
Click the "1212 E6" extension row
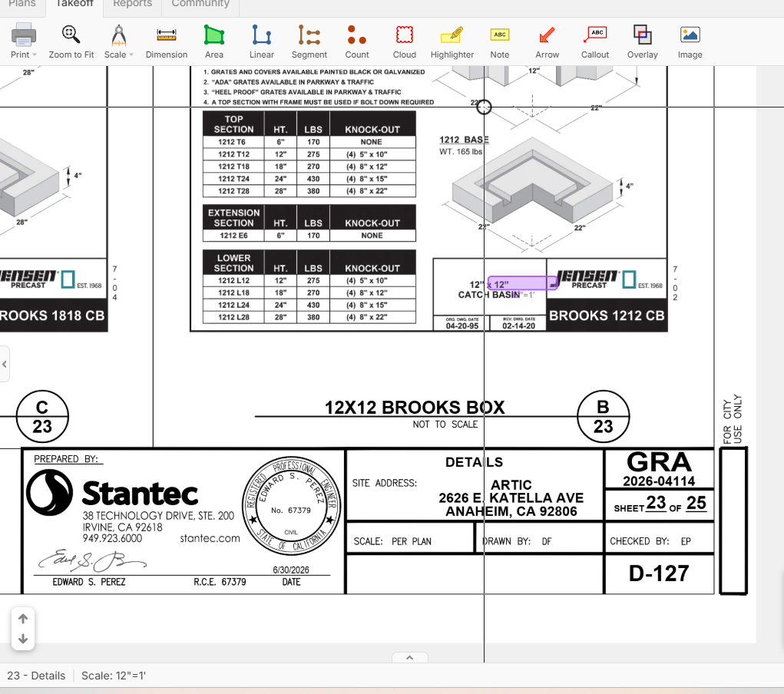309,236
